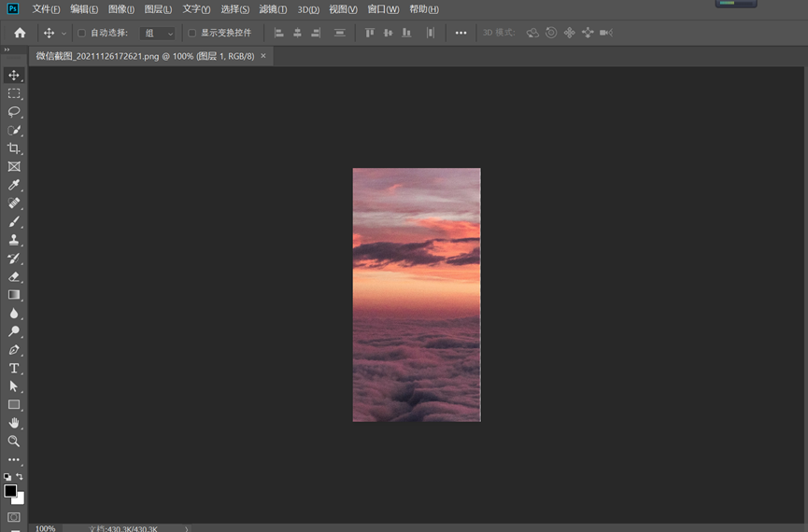Screen dimensions: 808x532
Task: Swap foreground and background colors
Action: click(x=20, y=476)
